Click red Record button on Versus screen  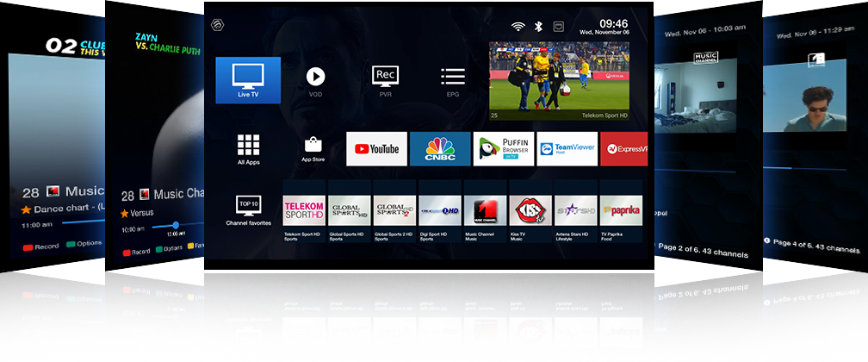[x=136, y=252]
